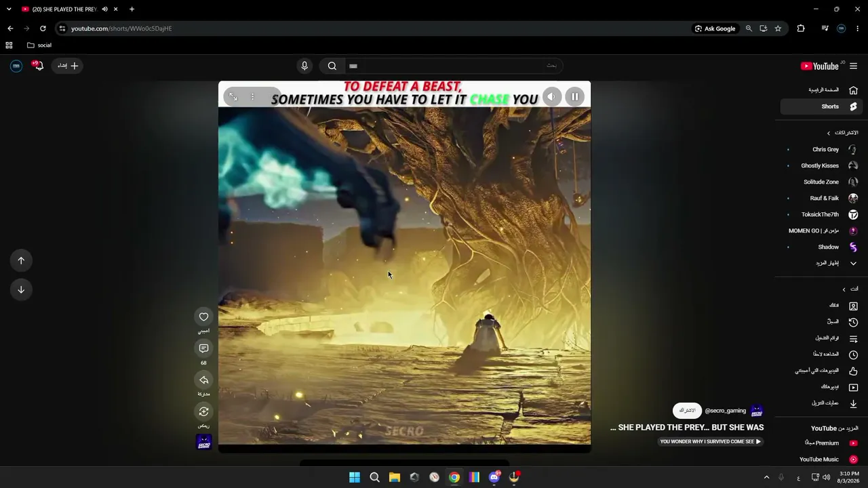Open the @secro_gaming channel handle
Screen dimensions: 868x488
click(725, 411)
